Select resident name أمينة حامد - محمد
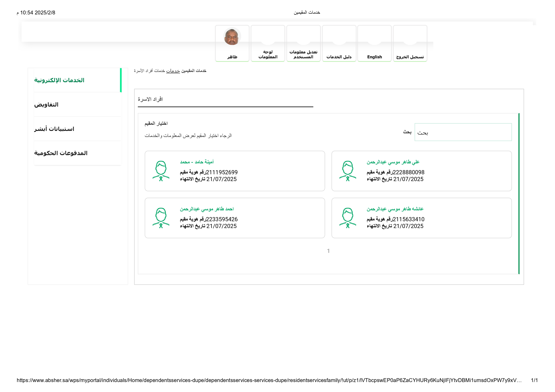The height and width of the screenshot is (392, 555). pos(197,162)
